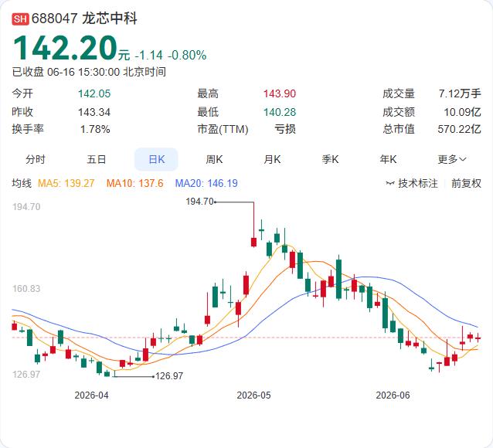Click the stock name 688047 龙芯中科

point(84,19)
